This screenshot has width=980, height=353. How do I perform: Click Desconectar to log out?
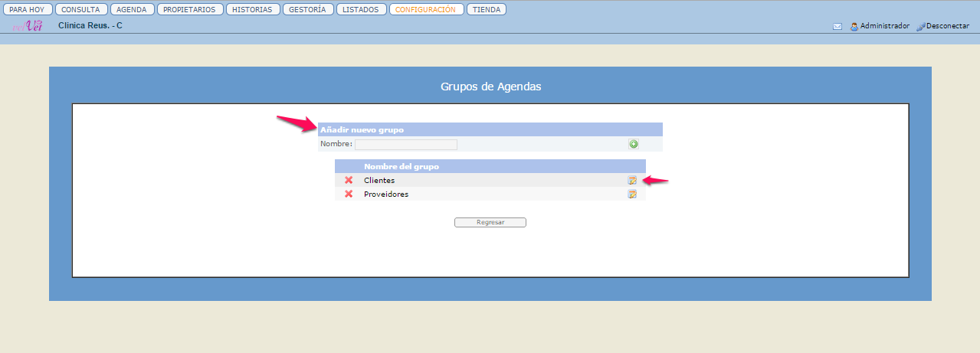[x=942, y=26]
